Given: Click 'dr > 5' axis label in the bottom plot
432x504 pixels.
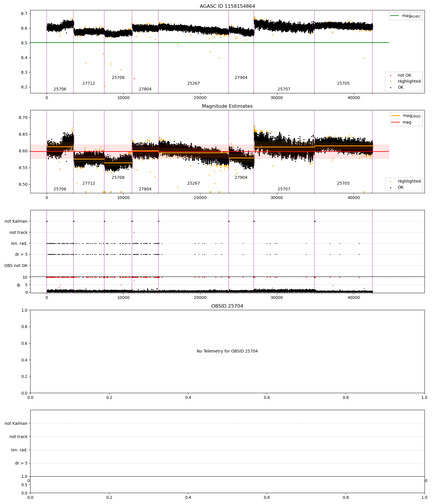Looking at the screenshot, I should point(21,463).
